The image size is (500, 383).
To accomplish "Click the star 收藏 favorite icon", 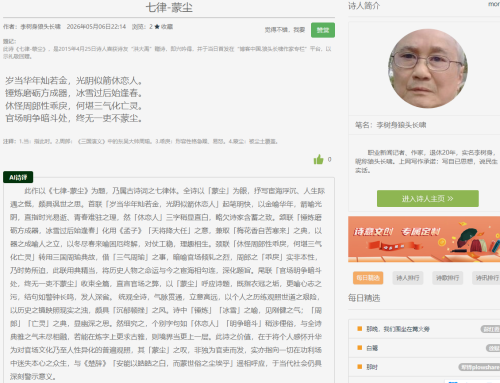I will click(x=157, y=27).
